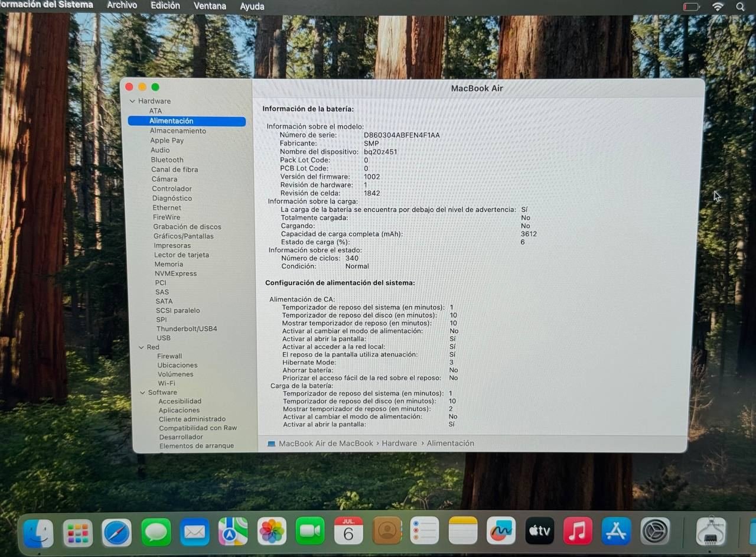Collapse the Red section in the sidebar
Screen dimensions: 756x557
tap(141, 347)
